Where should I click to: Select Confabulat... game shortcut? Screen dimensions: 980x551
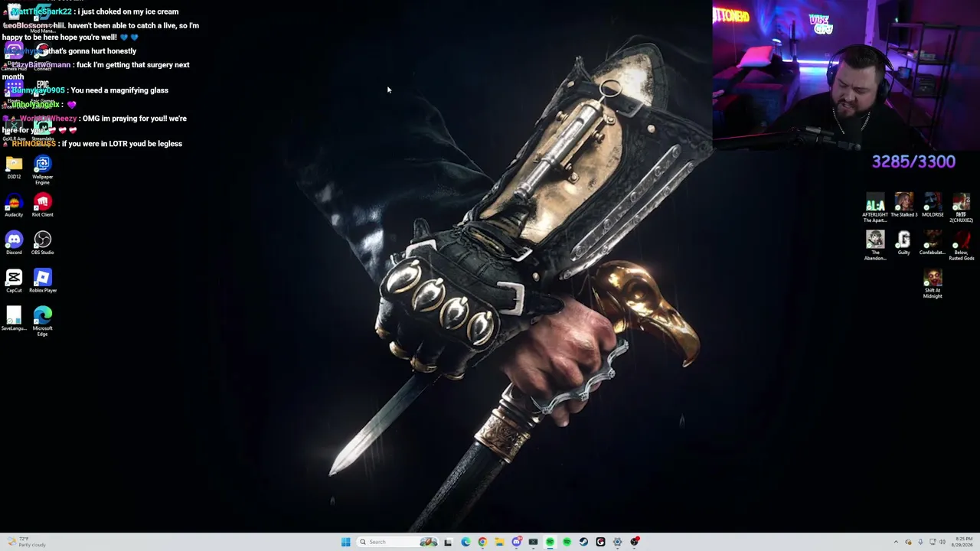tap(933, 243)
